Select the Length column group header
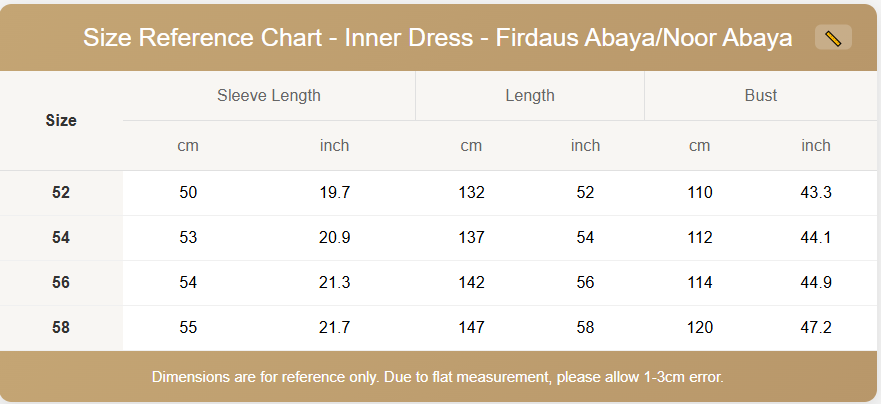This screenshot has width=881, height=404. pyautogui.click(x=530, y=96)
